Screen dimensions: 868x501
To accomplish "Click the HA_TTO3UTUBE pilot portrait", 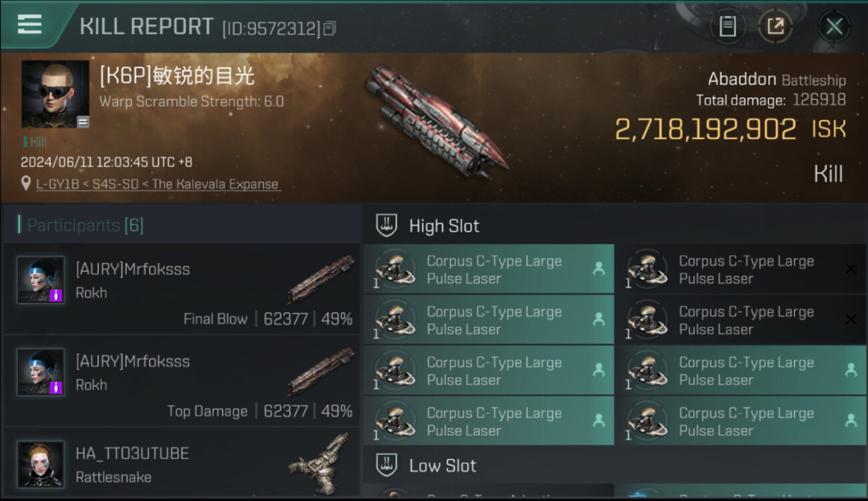I will [x=41, y=464].
